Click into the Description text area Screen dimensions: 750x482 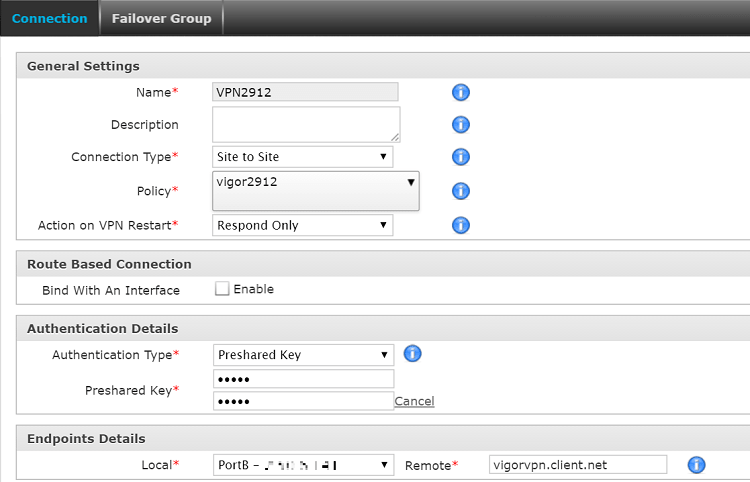pos(306,124)
